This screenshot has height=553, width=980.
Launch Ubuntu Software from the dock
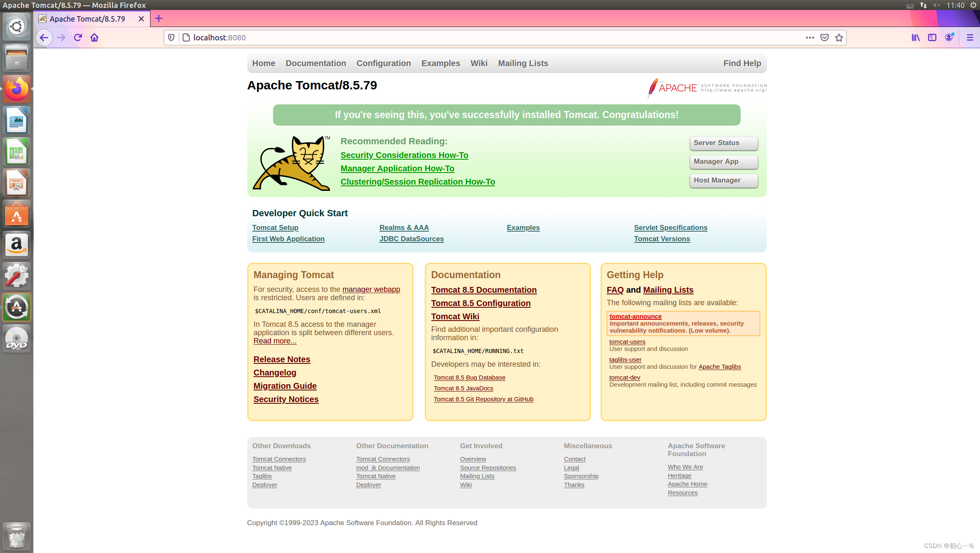[17, 214]
